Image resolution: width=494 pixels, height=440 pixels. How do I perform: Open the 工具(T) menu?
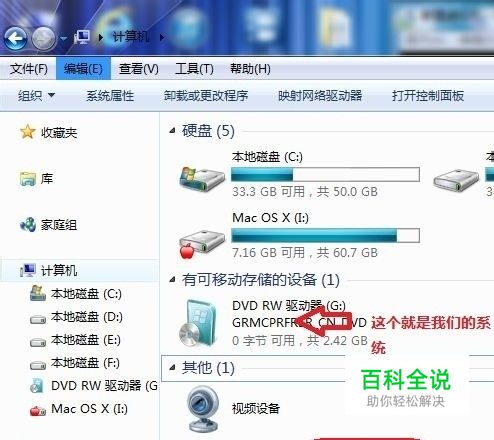point(194,69)
